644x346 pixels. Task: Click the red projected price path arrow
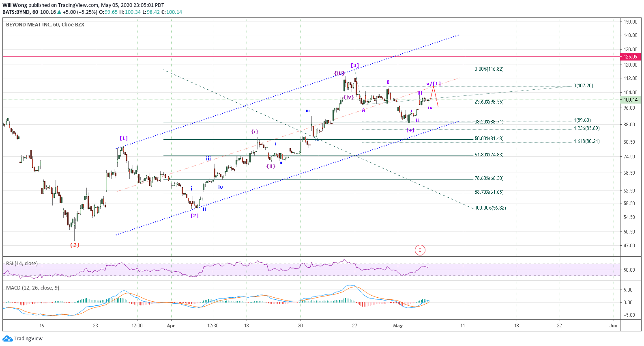click(434, 97)
